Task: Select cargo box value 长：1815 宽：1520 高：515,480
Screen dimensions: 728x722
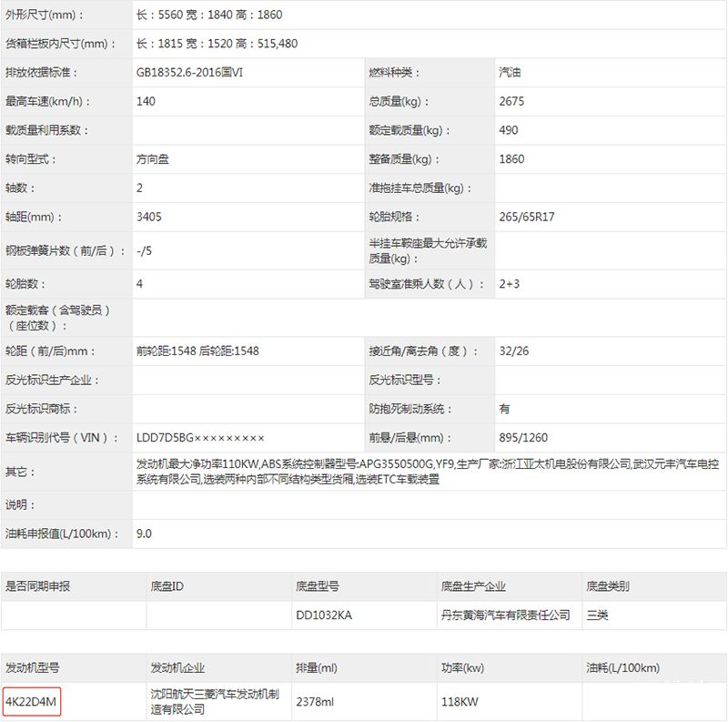Action: 217,44
